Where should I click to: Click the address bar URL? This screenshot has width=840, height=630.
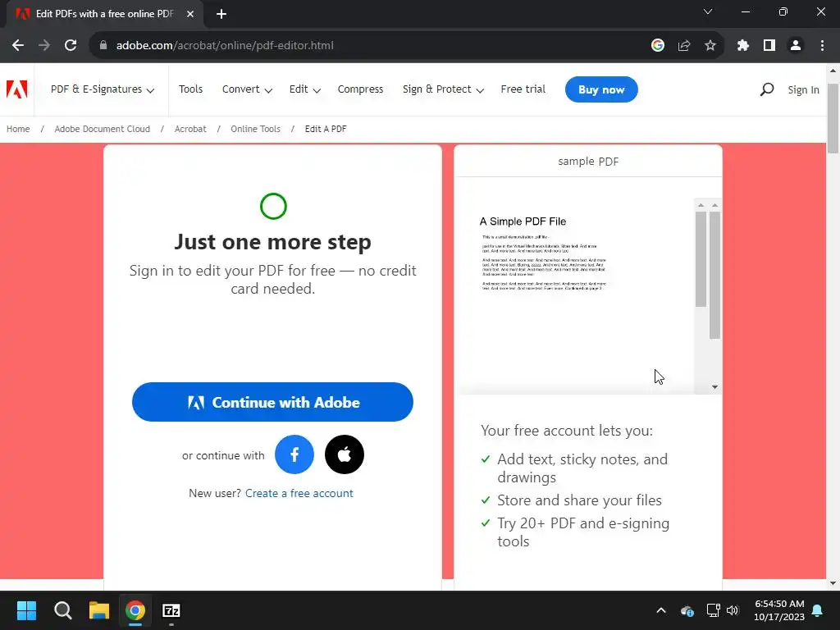tap(225, 46)
